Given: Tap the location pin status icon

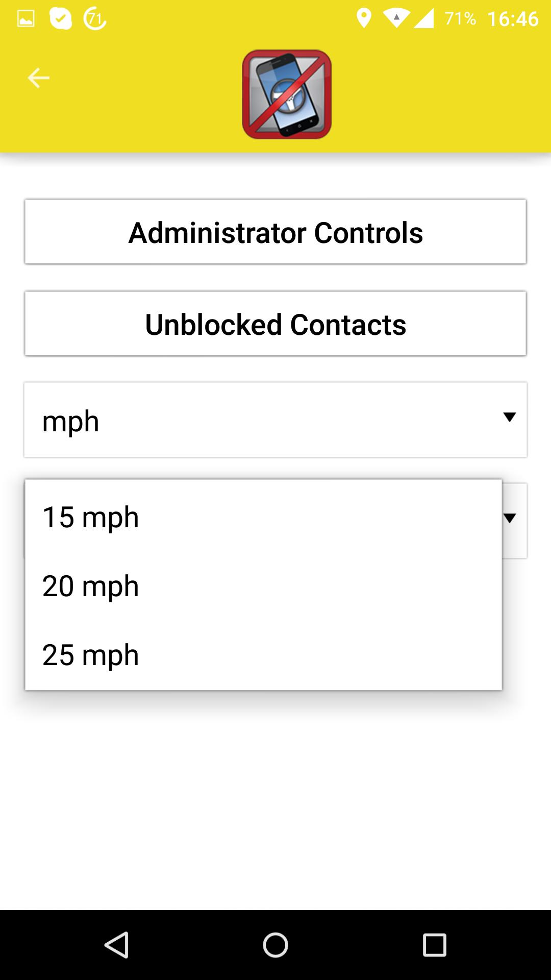Looking at the screenshot, I should pyautogui.click(x=364, y=19).
